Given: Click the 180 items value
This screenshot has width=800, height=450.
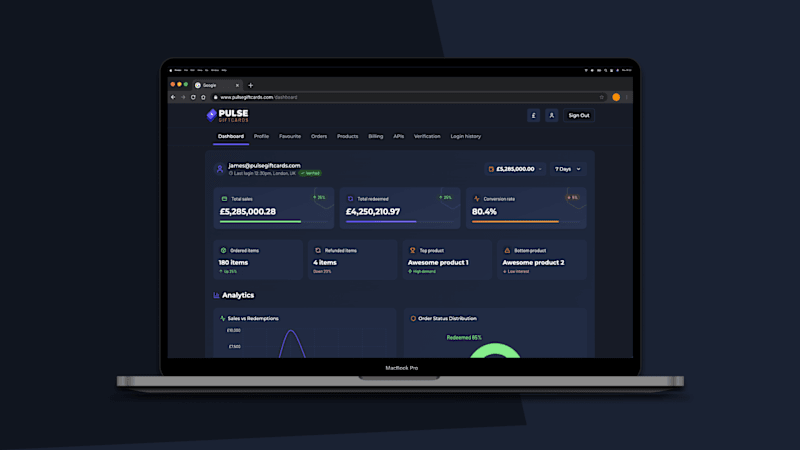Looking at the screenshot, I should click(x=233, y=262).
